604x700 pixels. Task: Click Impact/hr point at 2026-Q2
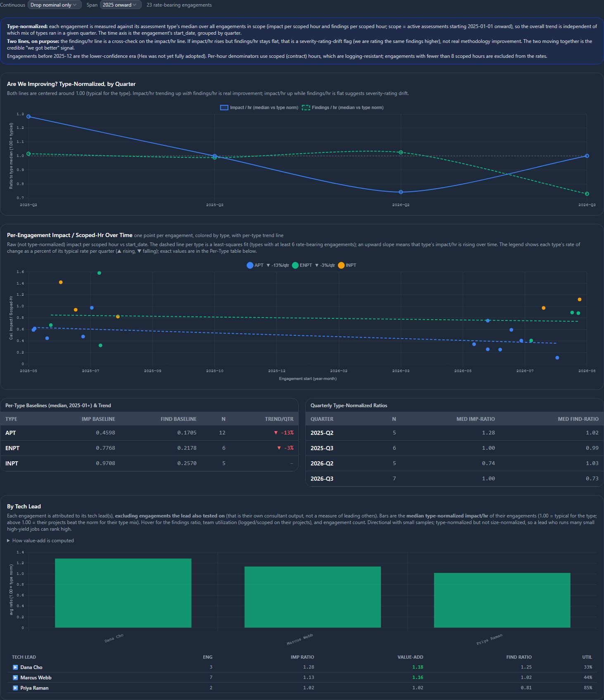(x=401, y=192)
